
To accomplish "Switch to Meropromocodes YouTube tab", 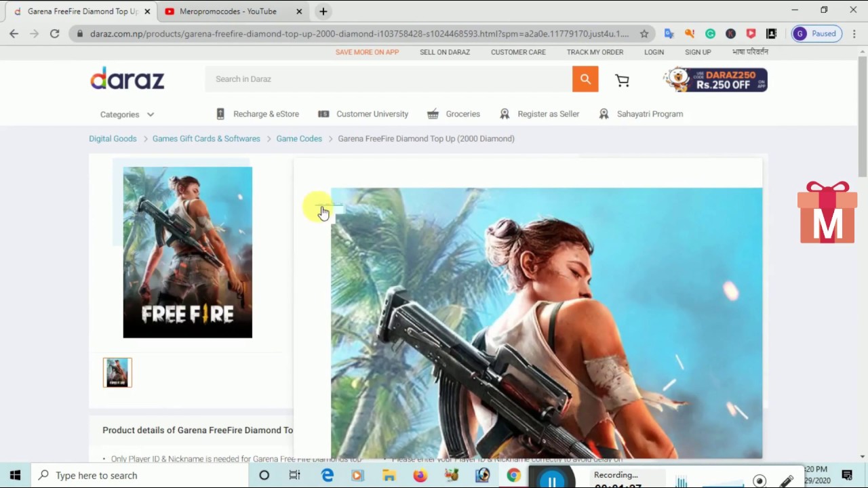I will [227, 12].
